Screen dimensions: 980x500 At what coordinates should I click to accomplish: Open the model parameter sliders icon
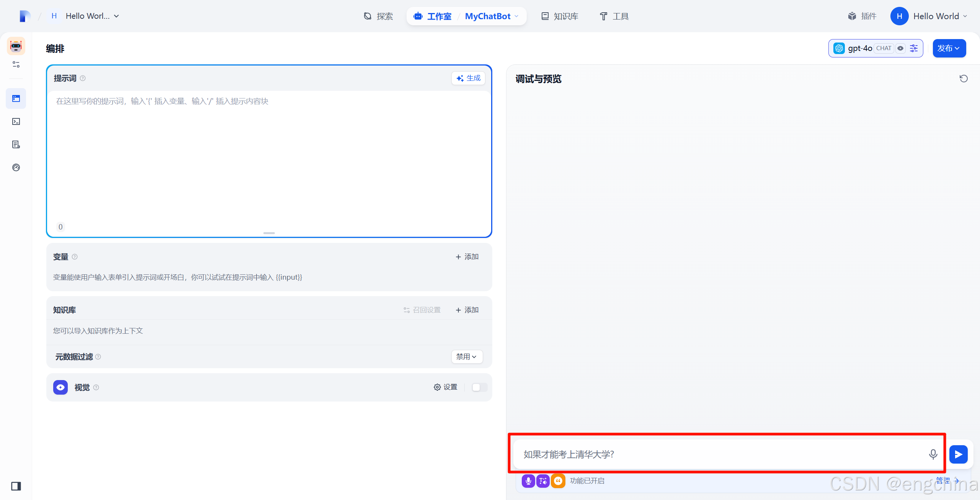coord(914,48)
